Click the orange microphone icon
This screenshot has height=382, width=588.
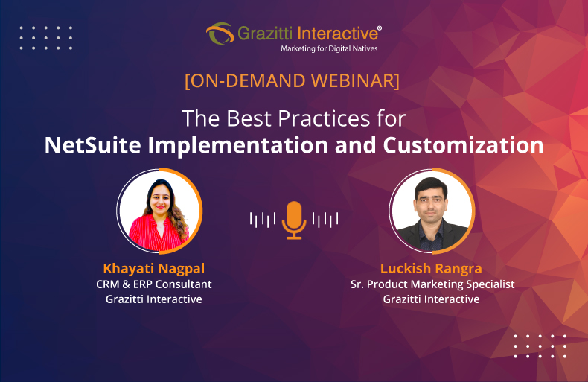294,220
